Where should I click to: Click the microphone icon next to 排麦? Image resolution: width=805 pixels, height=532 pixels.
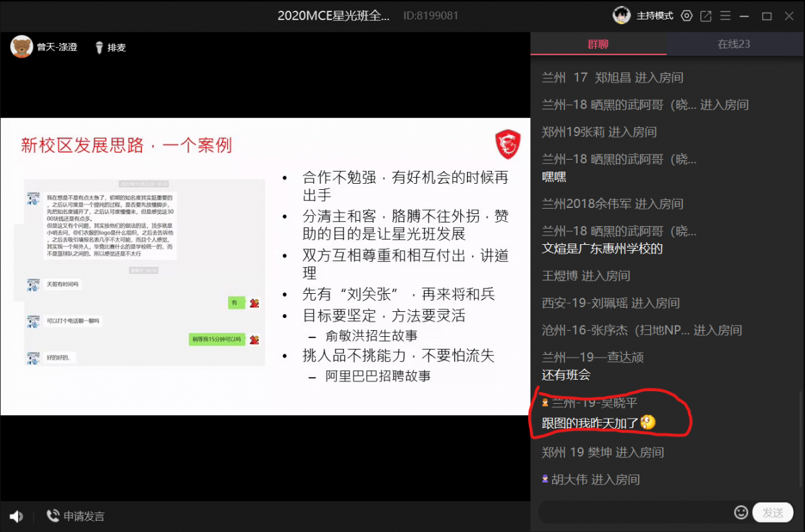tap(99, 47)
